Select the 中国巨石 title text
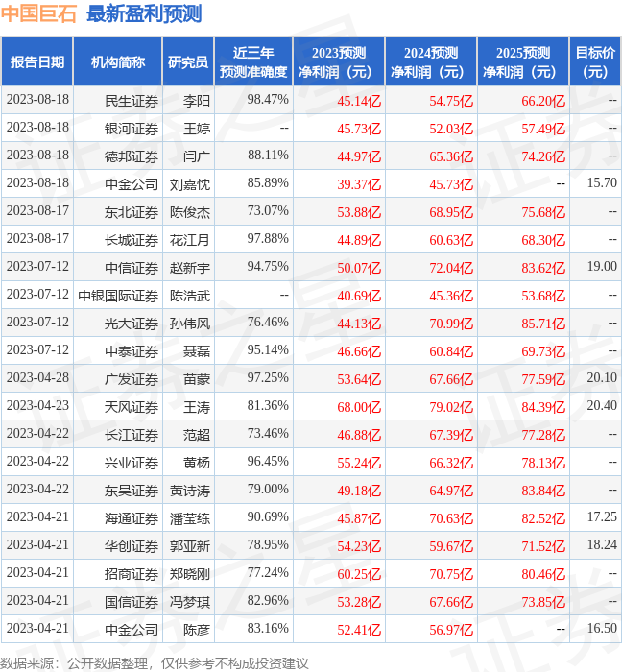 [38, 13]
